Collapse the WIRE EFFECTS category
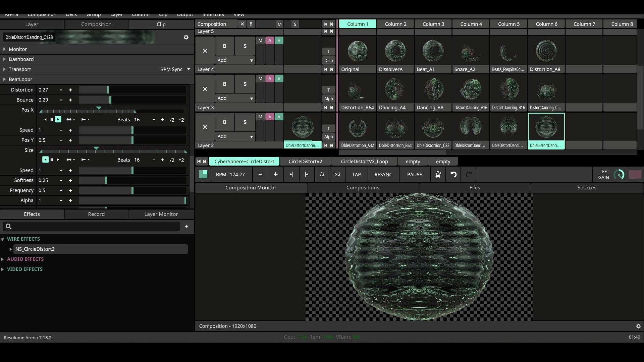This screenshot has height=362, width=644. 3,239
